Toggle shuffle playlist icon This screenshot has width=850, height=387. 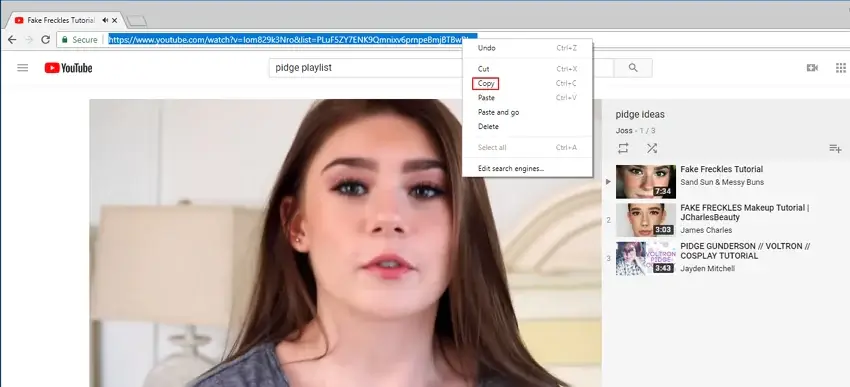[x=652, y=148]
